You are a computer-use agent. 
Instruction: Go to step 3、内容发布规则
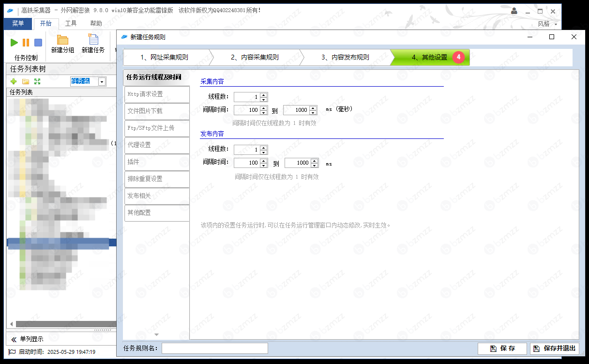pos(345,57)
